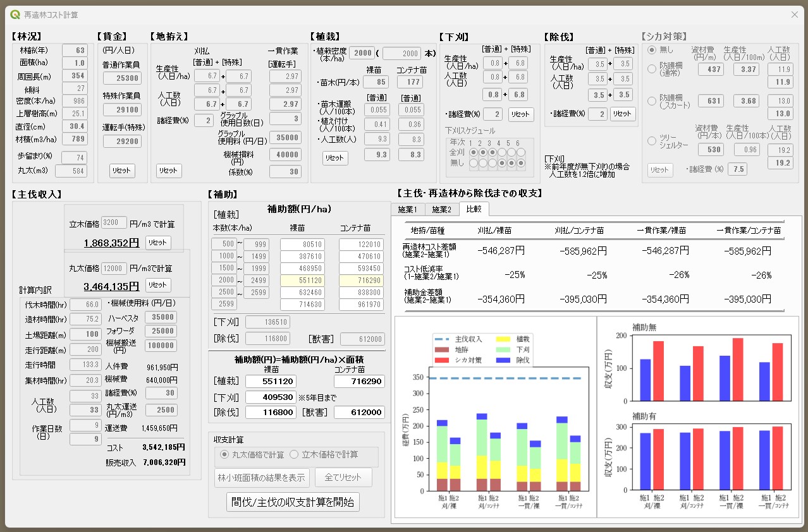This screenshot has height=532, width=808.
Task: Click the 立木価格 total 1,868,352円
Action: 111,243
